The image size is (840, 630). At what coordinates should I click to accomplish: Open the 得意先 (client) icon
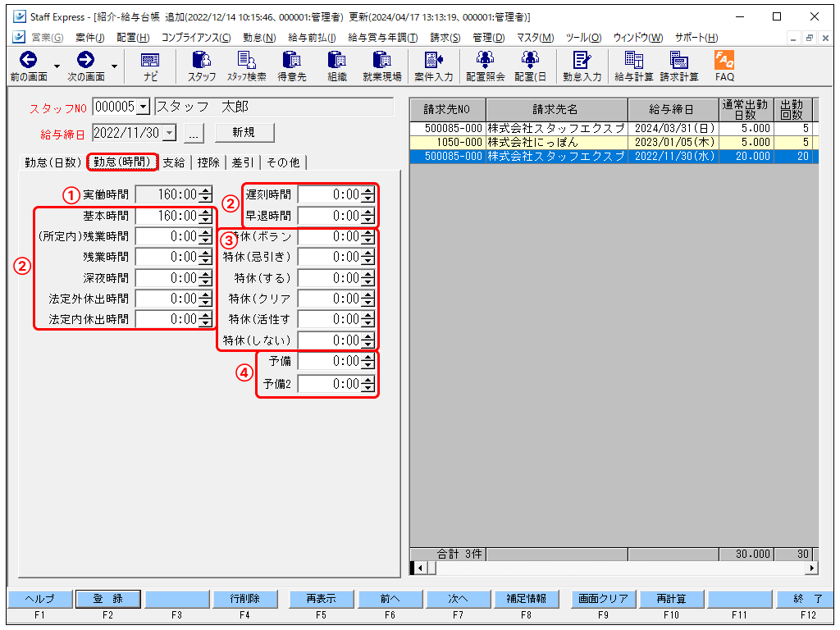point(292,66)
